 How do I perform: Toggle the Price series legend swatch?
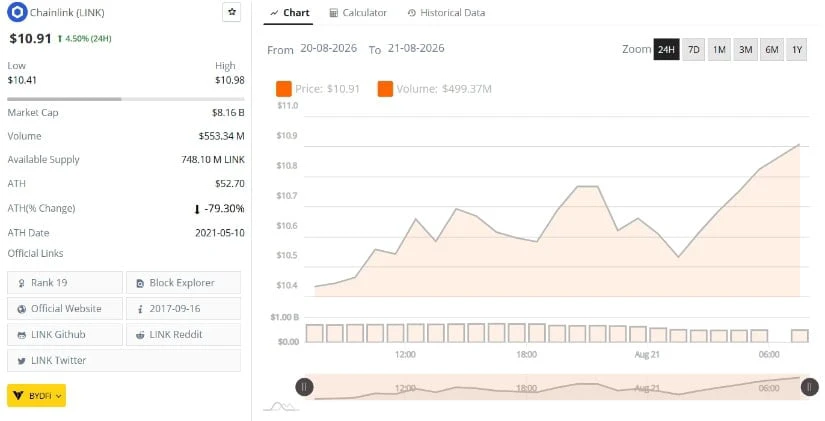point(284,89)
